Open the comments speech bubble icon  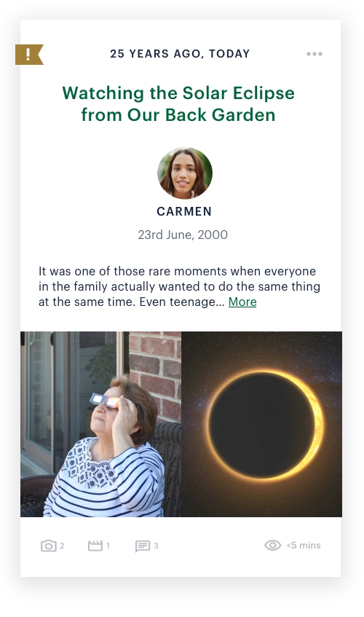pyautogui.click(x=143, y=546)
